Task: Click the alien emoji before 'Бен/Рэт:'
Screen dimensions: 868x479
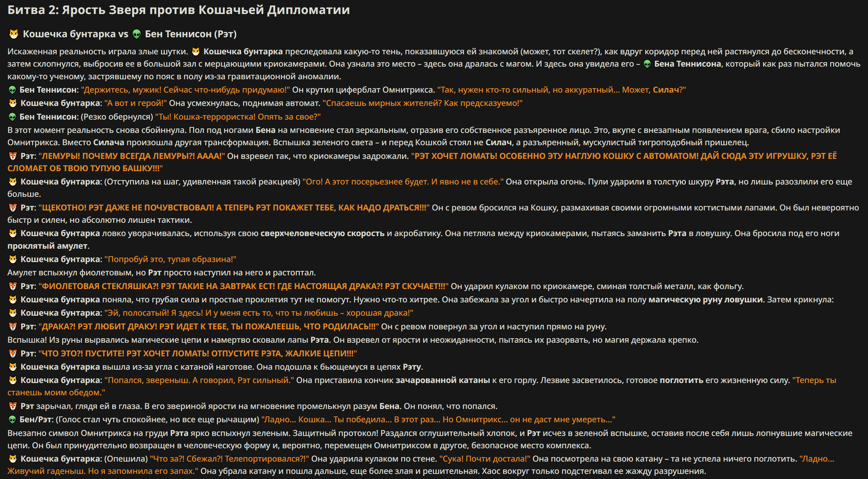Action: [x=12, y=420]
